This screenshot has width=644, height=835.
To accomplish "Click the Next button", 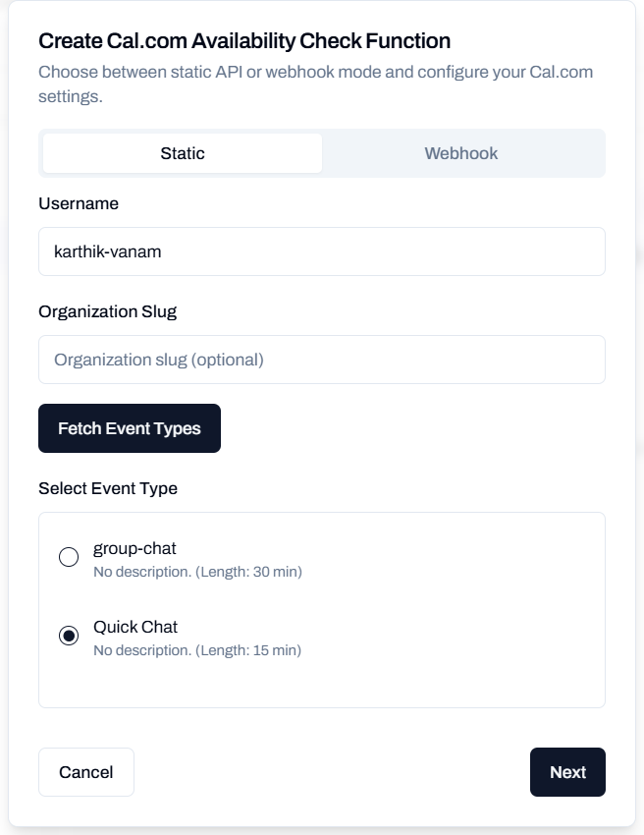I will click(567, 772).
